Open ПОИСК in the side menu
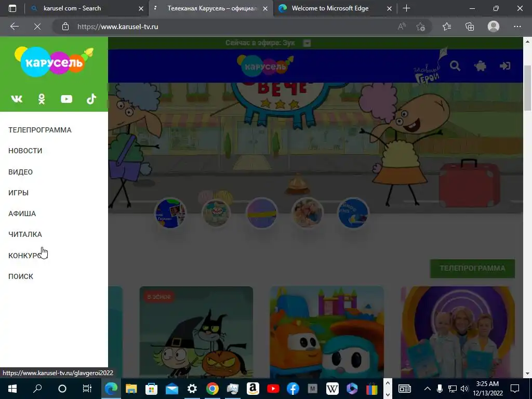 [21, 276]
